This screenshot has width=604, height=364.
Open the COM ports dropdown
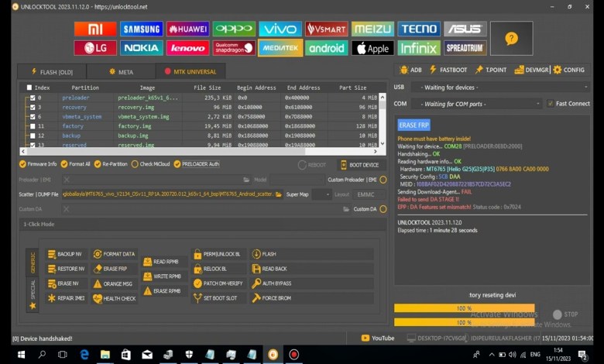479,104
